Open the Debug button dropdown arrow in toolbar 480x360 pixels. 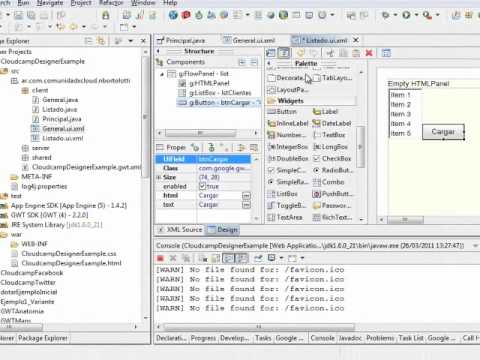point(395,15)
